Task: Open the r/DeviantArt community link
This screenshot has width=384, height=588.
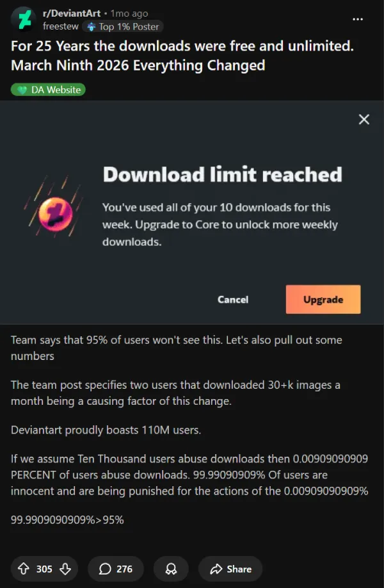Action: tap(72, 13)
